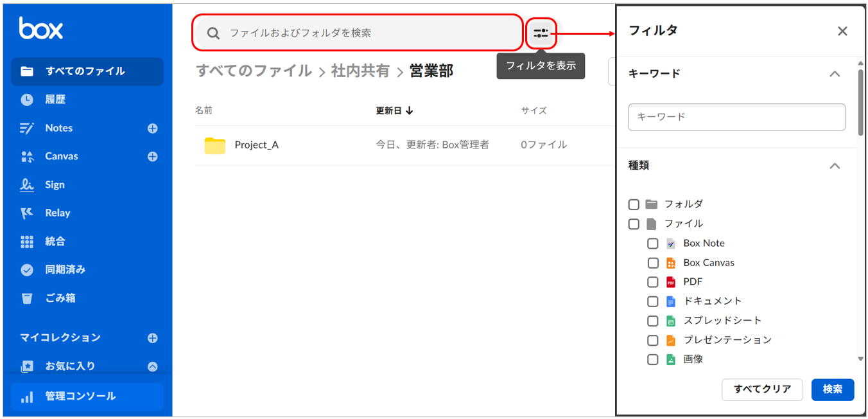Click the キーワード input field
868x419 pixels.
point(736,118)
